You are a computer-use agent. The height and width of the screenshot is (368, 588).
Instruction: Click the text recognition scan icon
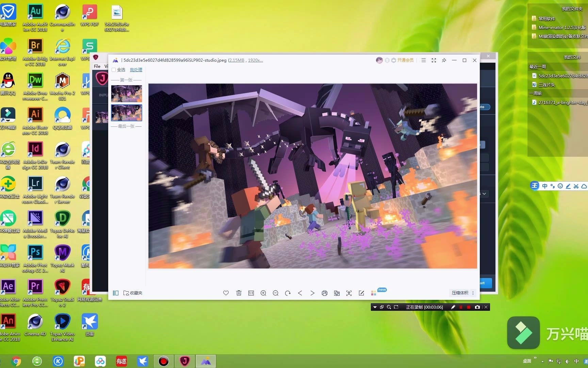[349, 293]
